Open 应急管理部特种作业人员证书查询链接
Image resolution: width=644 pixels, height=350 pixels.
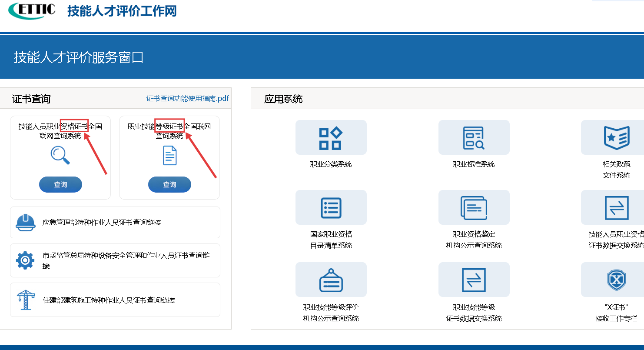coord(102,223)
